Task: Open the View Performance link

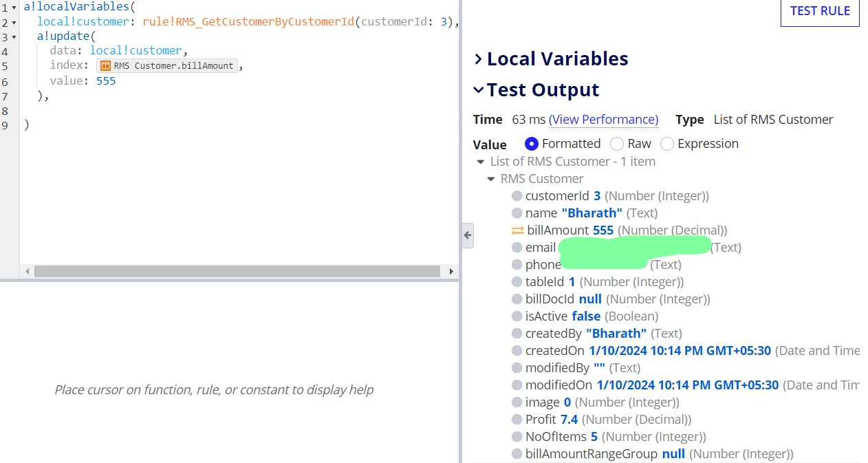Action: click(x=603, y=120)
